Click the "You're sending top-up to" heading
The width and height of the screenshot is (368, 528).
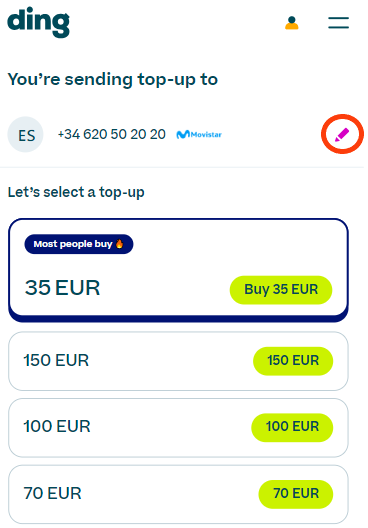click(113, 80)
